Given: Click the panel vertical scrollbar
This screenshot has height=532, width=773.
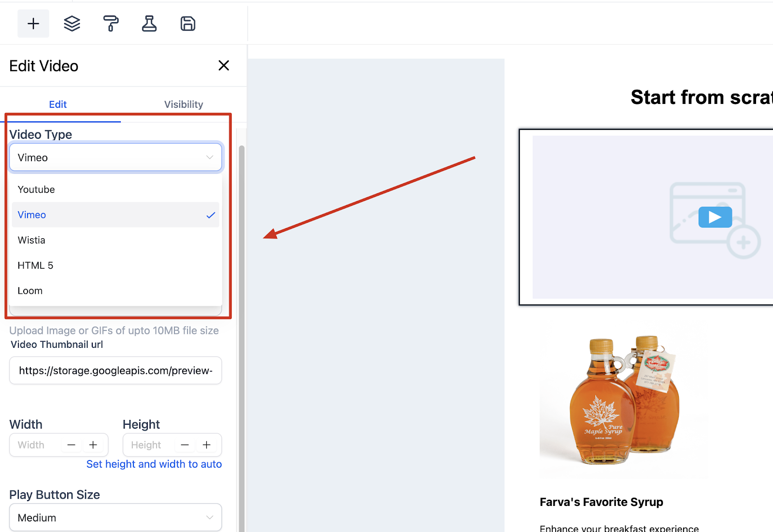Looking at the screenshot, I should 242,338.
